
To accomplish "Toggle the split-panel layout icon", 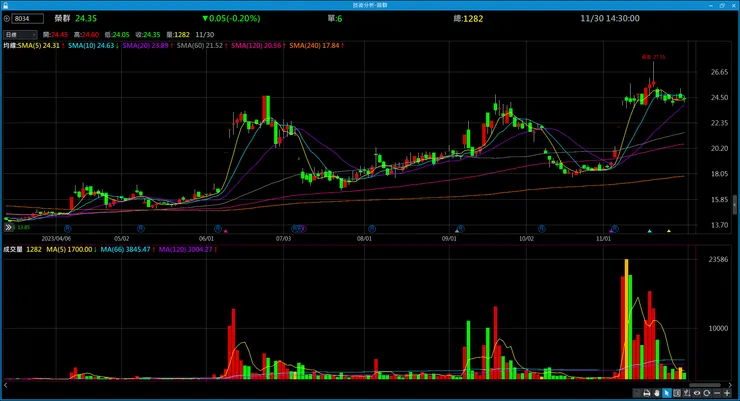I will click(677, 393).
